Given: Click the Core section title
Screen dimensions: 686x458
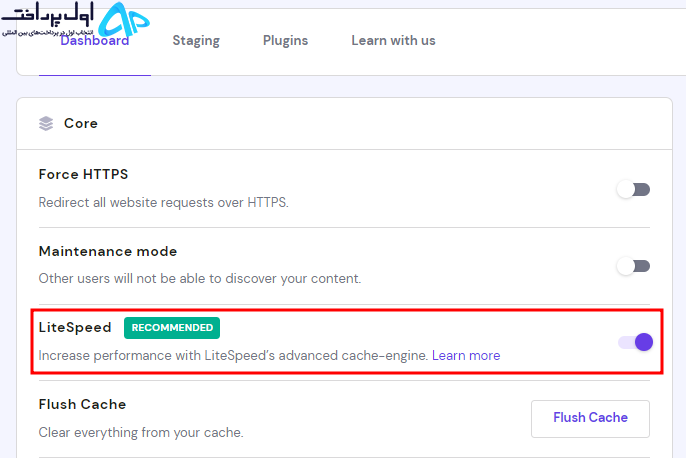Looking at the screenshot, I should coord(81,123).
